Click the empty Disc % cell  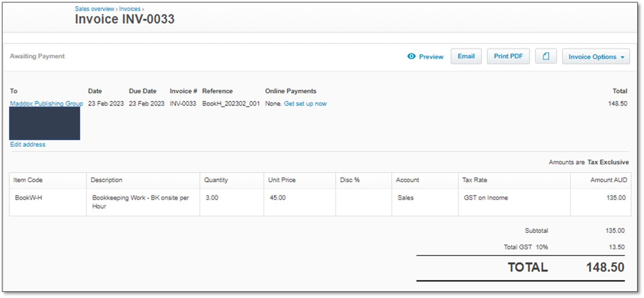point(363,202)
